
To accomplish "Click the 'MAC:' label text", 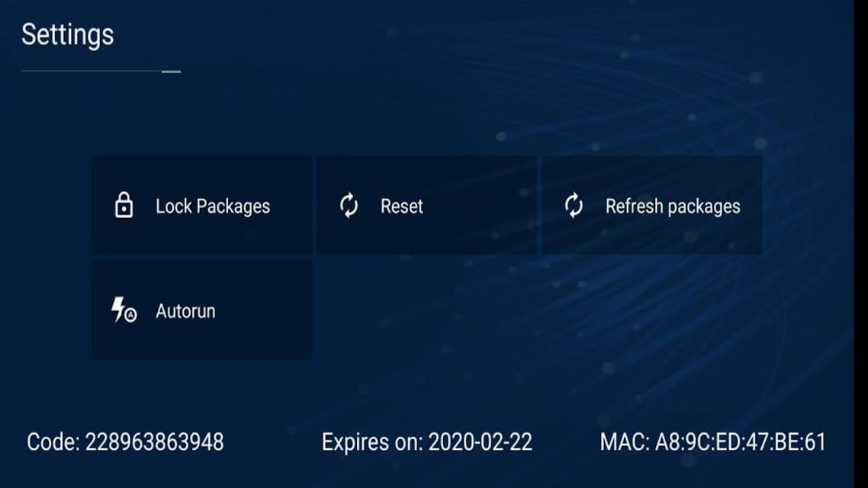I will [625, 442].
